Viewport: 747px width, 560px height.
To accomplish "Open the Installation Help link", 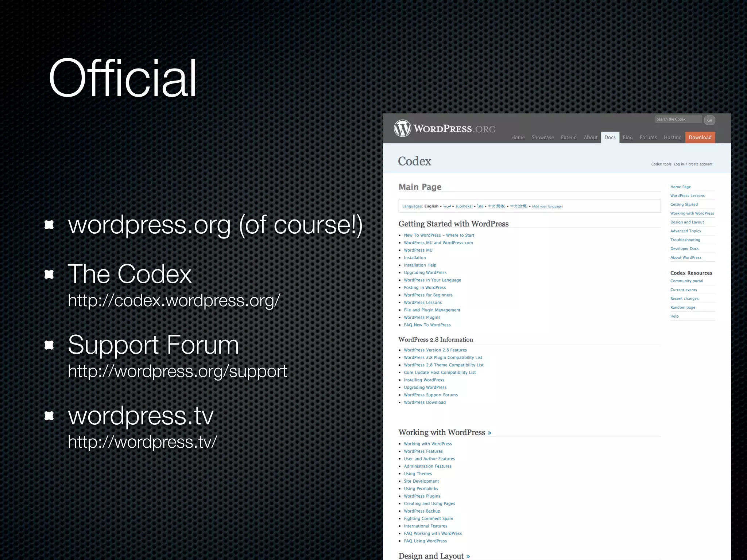I will (420, 265).
